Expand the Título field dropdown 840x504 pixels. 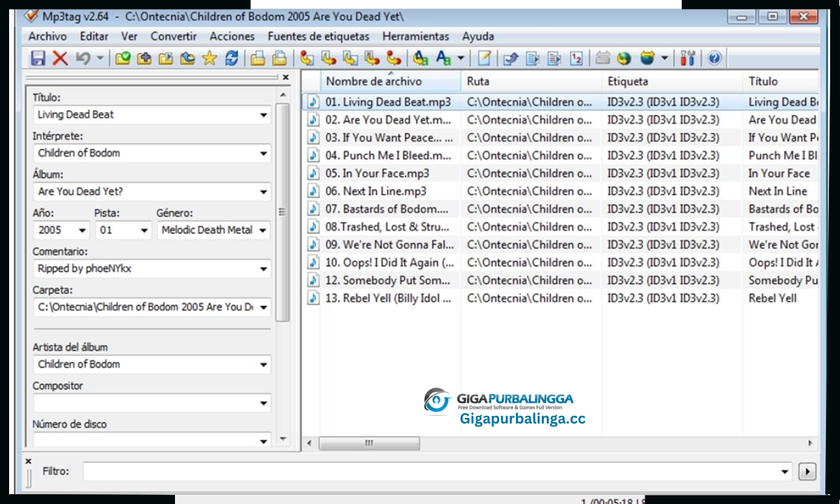click(264, 115)
